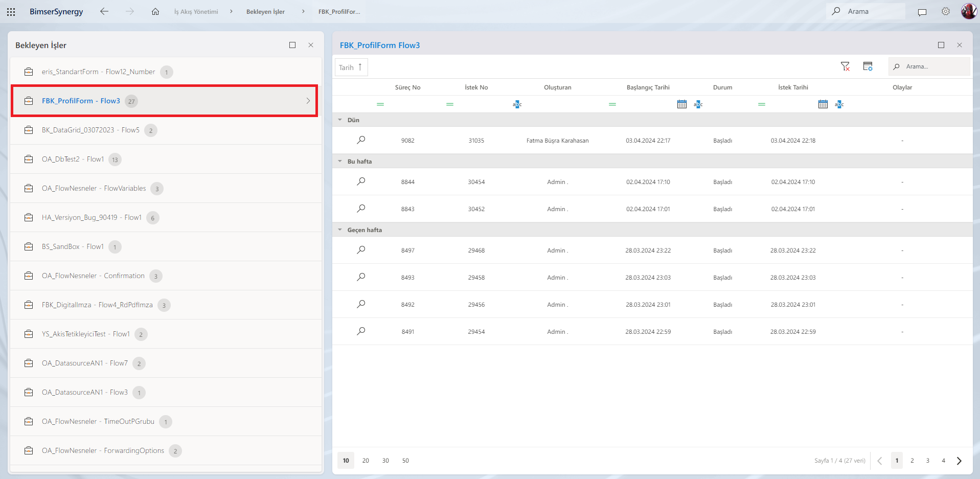
Task: Open the home page icon
Action: point(155,11)
